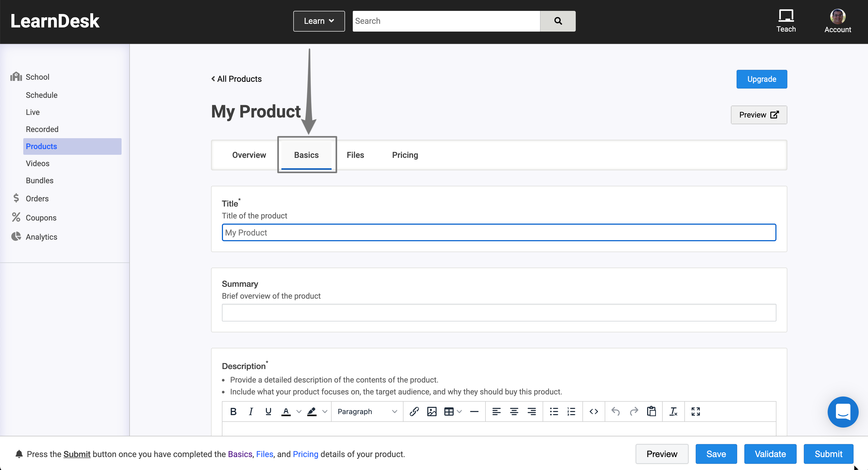Click the notification bell icon in bottom bar

(19, 454)
